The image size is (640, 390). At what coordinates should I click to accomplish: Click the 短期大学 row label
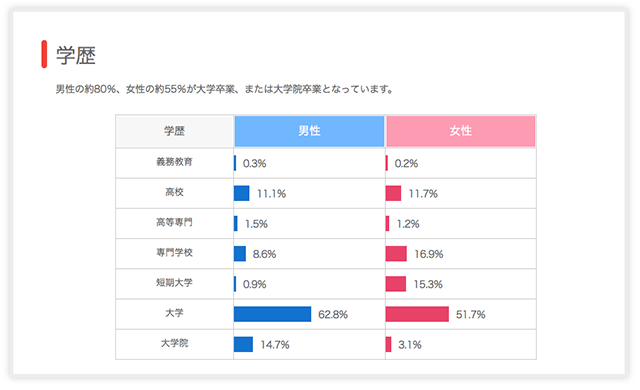pyautogui.click(x=174, y=283)
